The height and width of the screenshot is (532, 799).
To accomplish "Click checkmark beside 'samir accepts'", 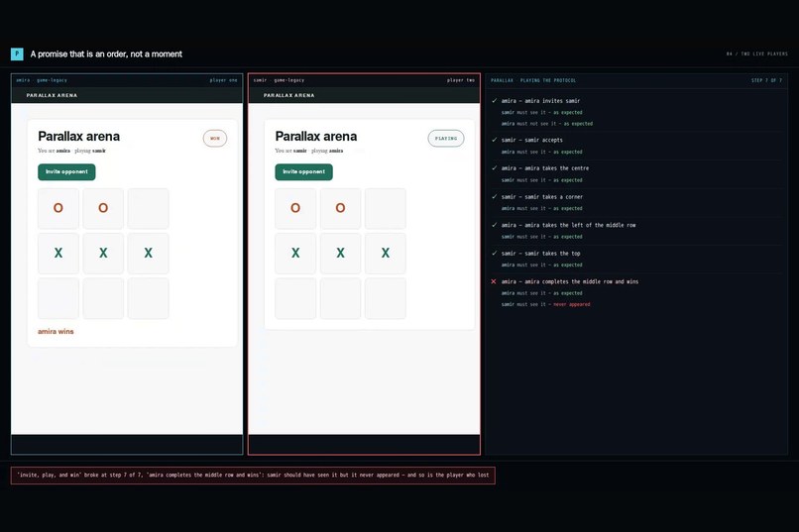I will click(x=494, y=140).
